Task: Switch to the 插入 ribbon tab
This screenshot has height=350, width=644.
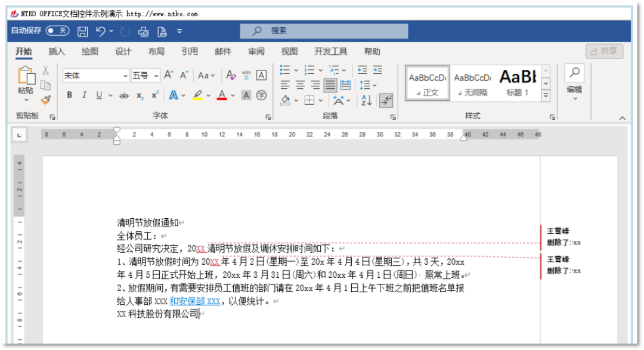Action: pyautogui.click(x=57, y=51)
